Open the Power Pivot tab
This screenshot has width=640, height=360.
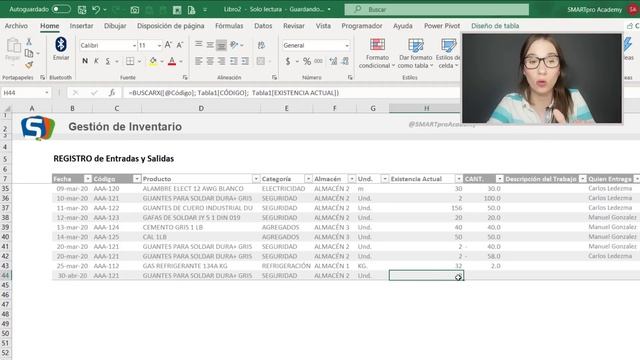[x=442, y=26]
